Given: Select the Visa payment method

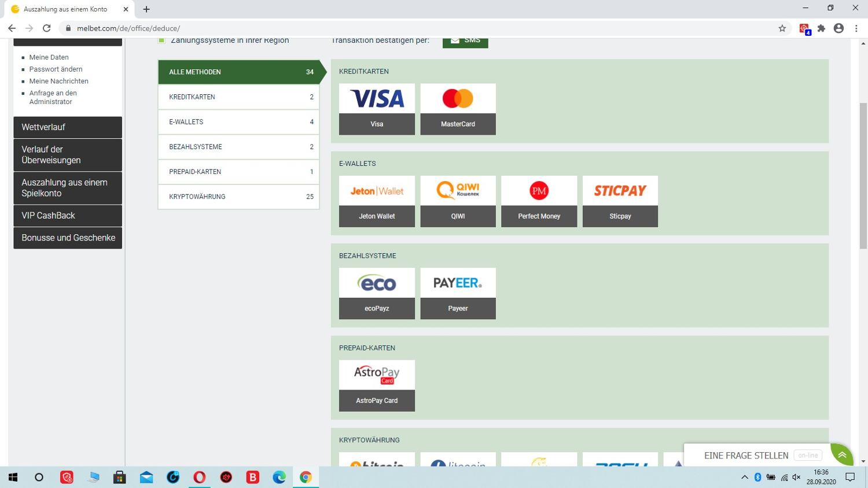Looking at the screenshot, I should pos(377,109).
